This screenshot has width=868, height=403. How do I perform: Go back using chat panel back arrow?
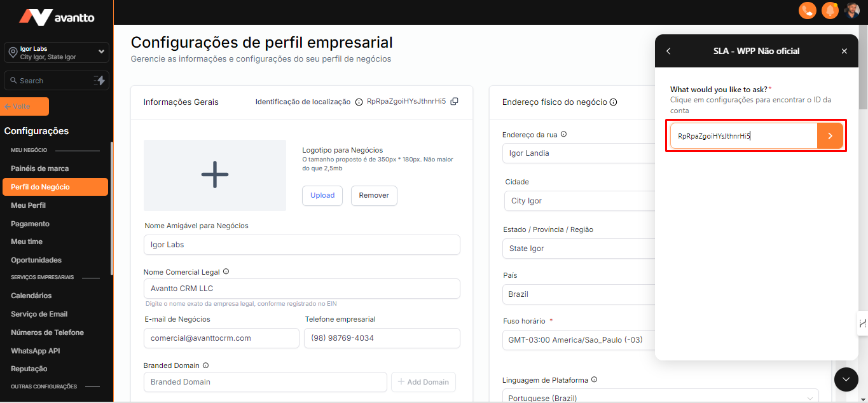click(x=668, y=51)
